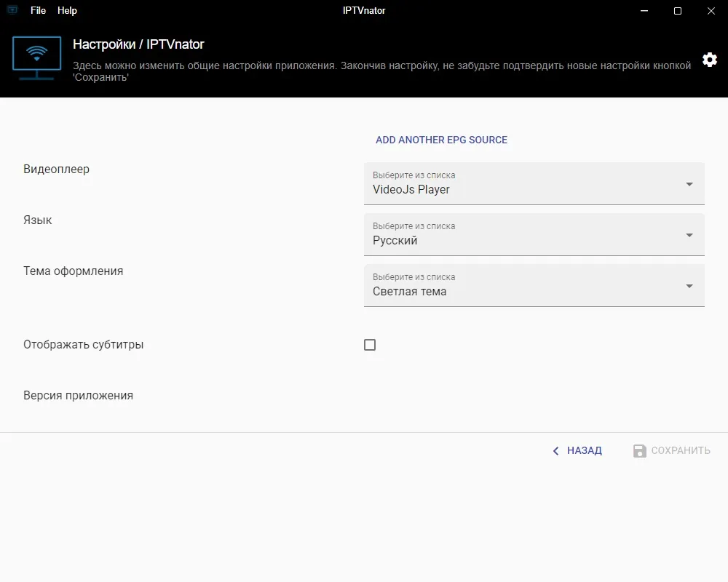Click the Настройки / IPTVnator heading
The width and height of the screenshot is (728, 582).
(138, 44)
